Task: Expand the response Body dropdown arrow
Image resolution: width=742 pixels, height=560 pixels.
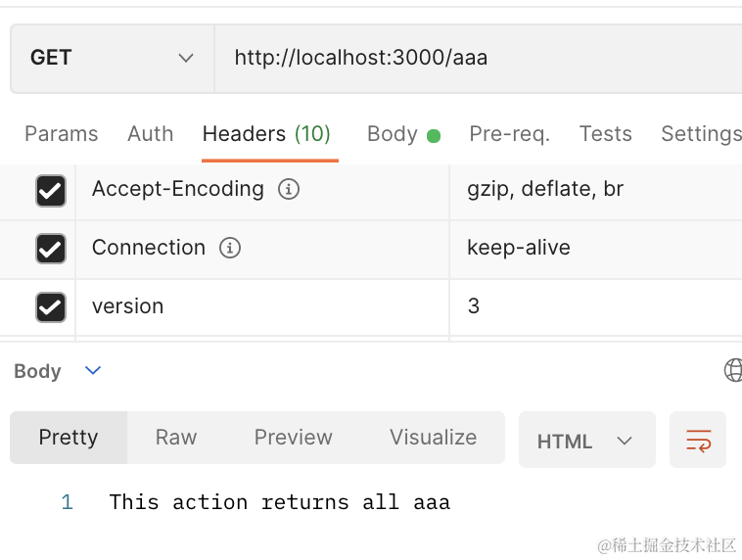Action: click(93, 370)
